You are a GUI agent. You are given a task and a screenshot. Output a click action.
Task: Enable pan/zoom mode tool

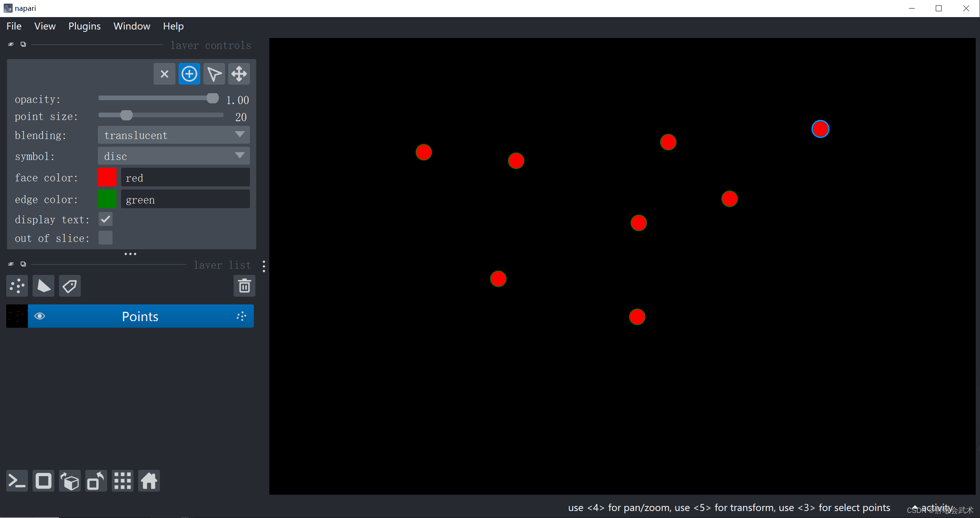click(239, 74)
